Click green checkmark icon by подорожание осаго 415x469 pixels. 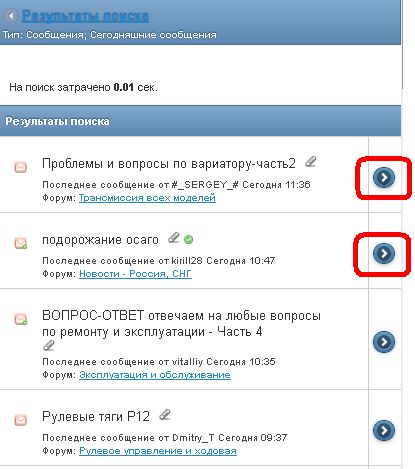coord(188,239)
